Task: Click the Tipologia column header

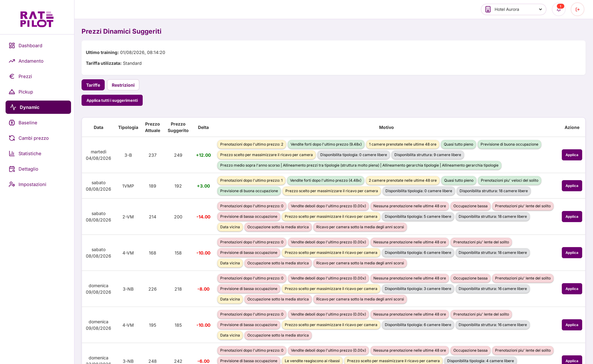Action: tap(128, 127)
